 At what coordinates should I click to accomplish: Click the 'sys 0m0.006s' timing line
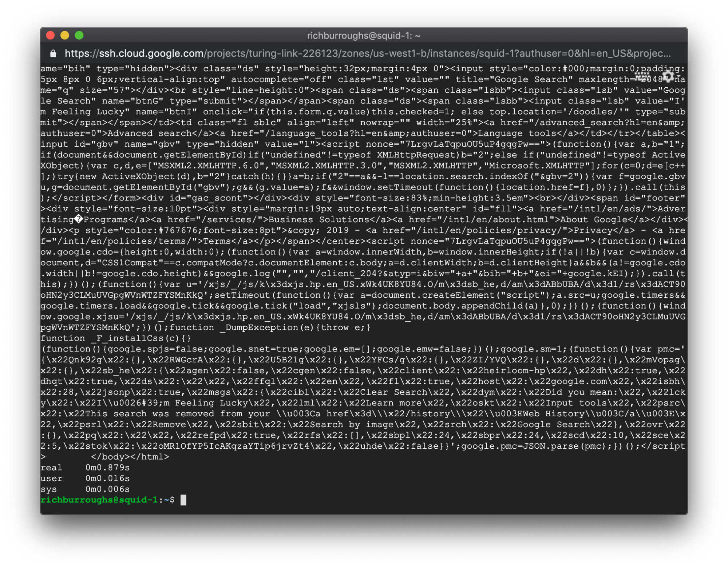85,489
